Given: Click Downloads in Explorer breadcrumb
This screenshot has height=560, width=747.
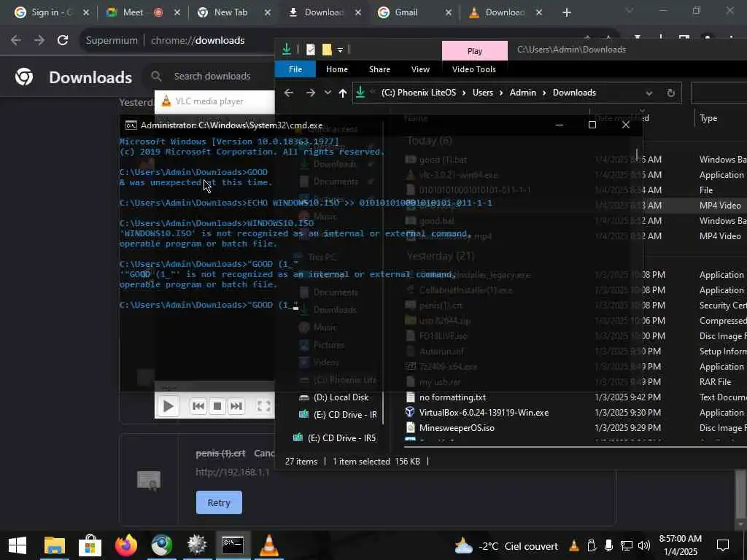Looking at the screenshot, I should pos(574,93).
